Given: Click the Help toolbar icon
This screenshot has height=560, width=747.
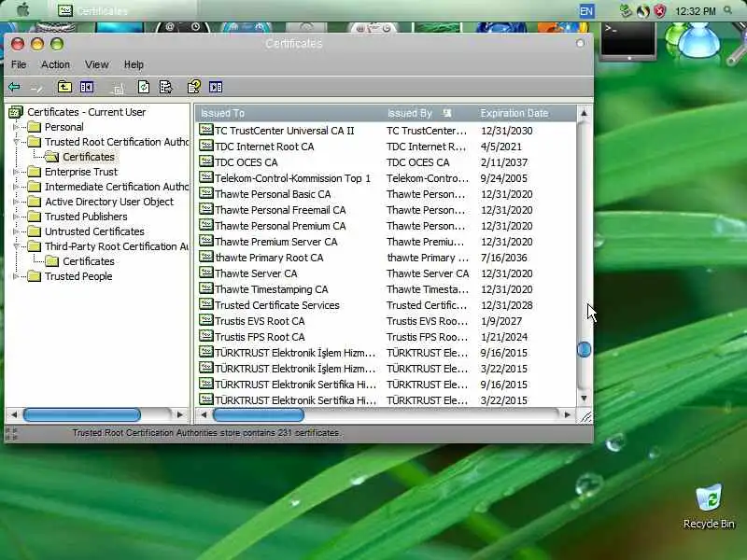Looking at the screenshot, I should (194, 87).
